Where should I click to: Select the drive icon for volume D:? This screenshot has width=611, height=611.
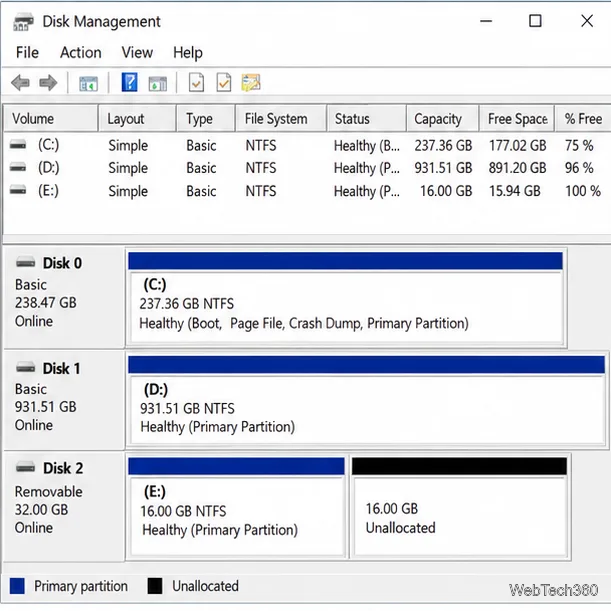[x=18, y=168]
